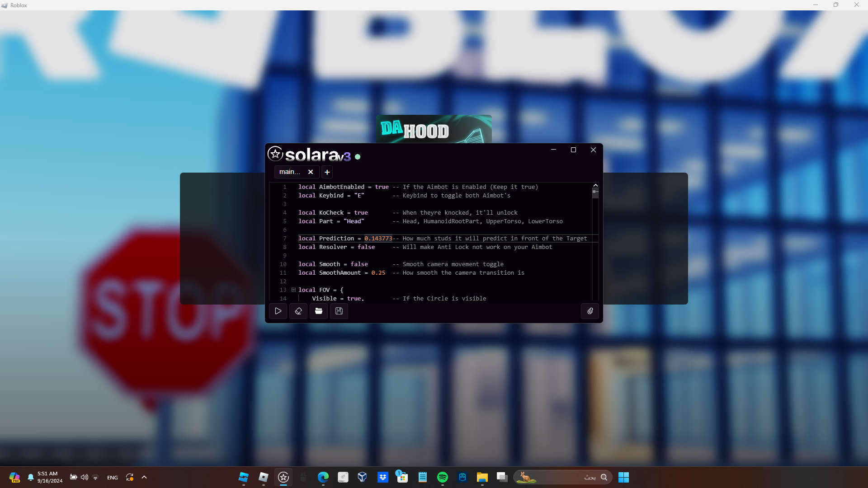Select the main script tab

pyautogui.click(x=290, y=172)
